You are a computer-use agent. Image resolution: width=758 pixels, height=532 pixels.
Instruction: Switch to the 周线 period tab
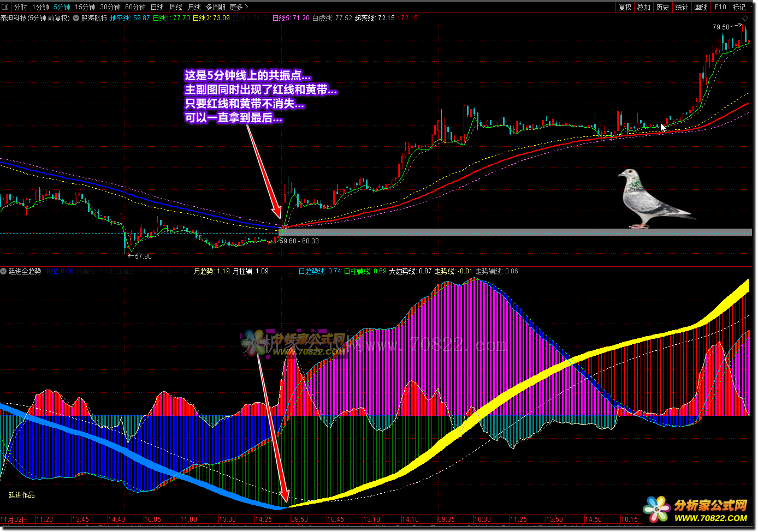pyautogui.click(x=176, y=7)
